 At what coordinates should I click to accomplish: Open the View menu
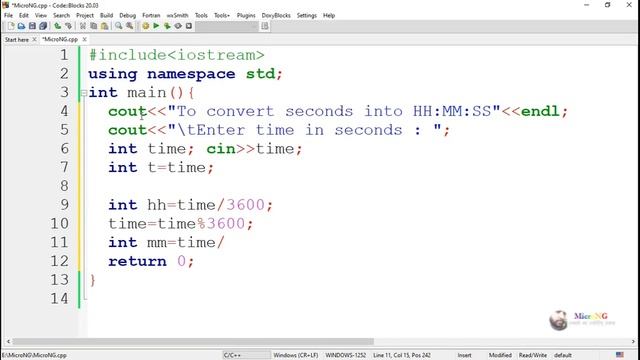[x=40, y=16]
